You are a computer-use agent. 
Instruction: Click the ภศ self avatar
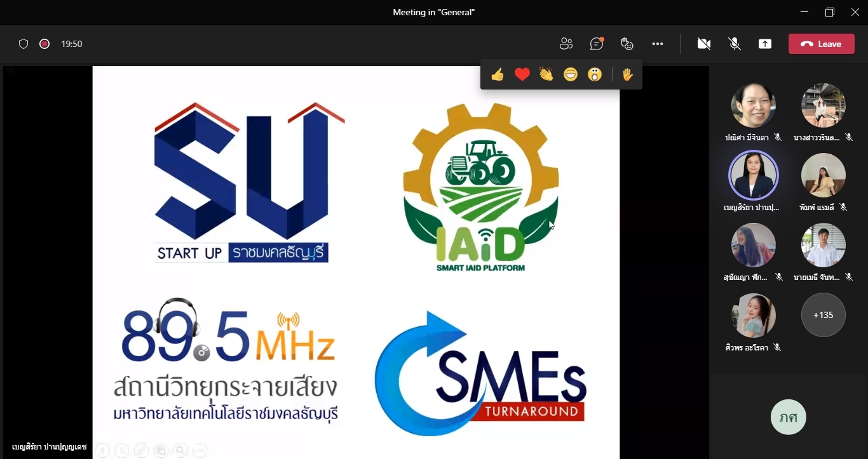point(789,417)
